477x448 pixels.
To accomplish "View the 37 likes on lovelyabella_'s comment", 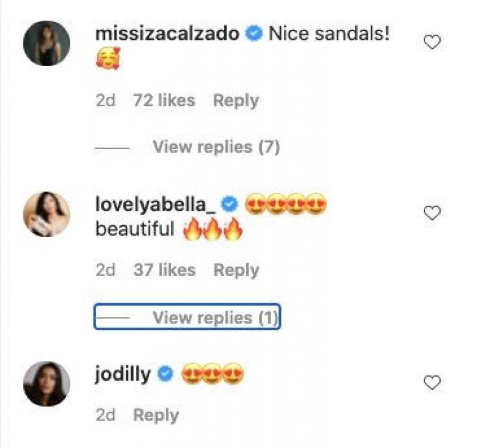I will pos(164,270).
